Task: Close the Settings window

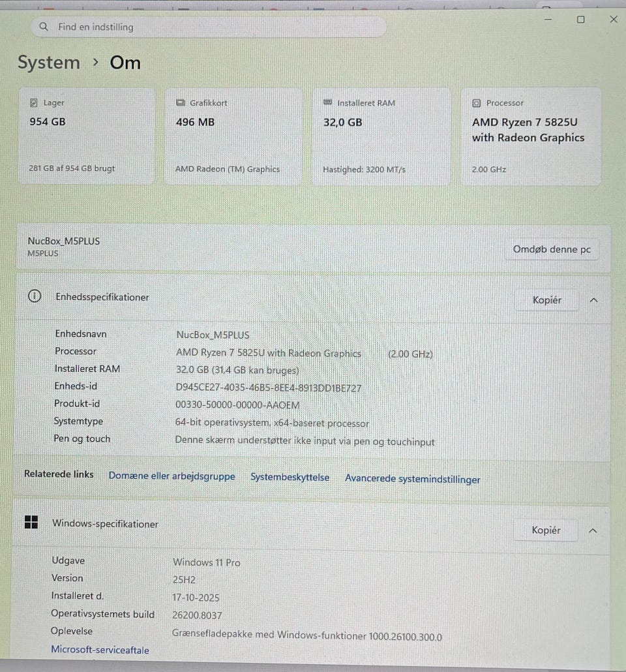Action: pyautogui.click(x=614, y=20)
